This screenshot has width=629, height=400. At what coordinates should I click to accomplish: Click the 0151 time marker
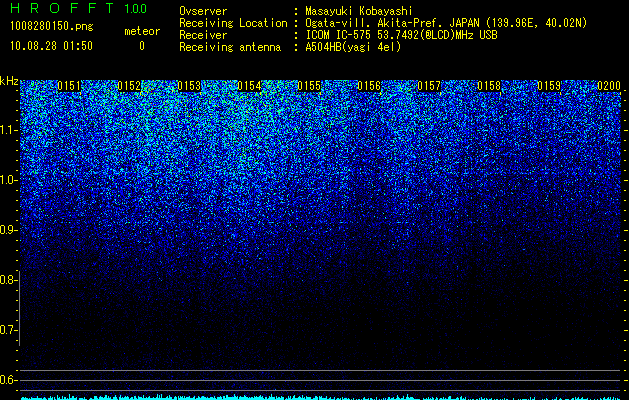pos(69,86)
